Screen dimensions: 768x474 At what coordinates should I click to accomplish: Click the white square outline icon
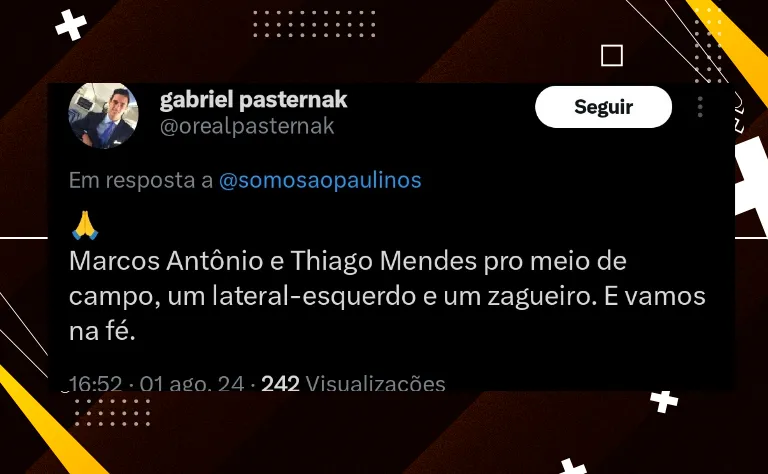(612, 55)
